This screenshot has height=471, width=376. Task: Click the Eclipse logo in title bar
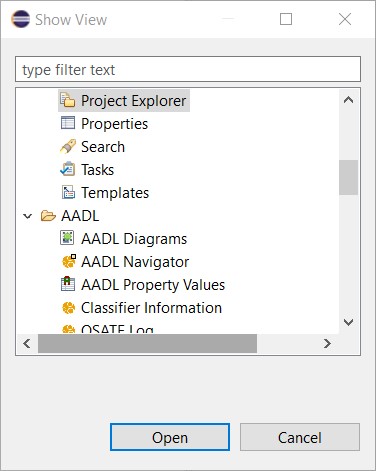pyautogui.click(x=20, y=19)
